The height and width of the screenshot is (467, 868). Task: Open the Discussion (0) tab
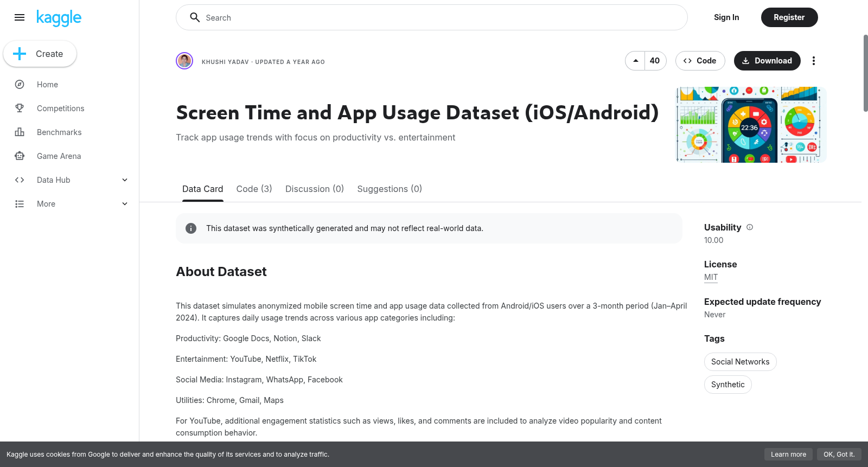(x=315, y=189)
